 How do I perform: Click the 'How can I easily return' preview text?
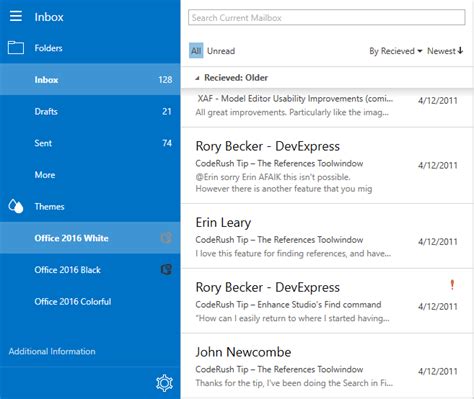tap(292, 318)
